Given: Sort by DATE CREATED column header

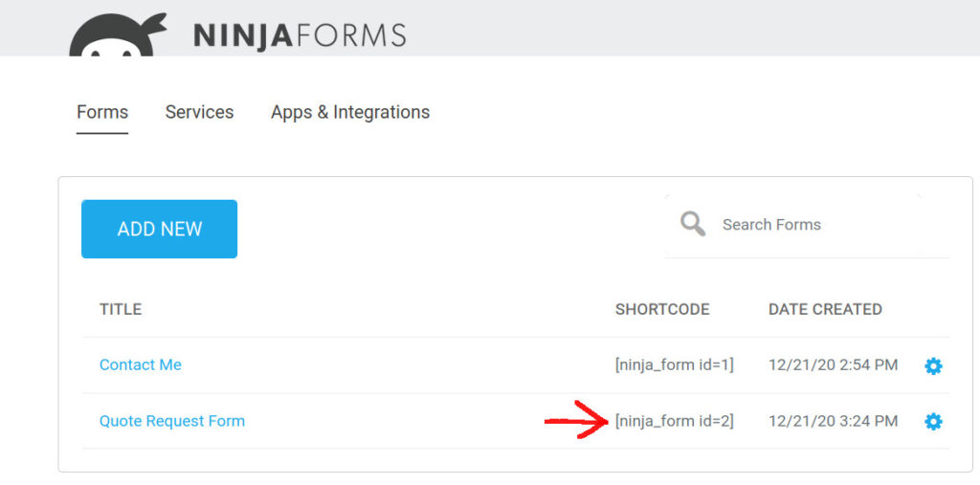Looking at the screenshot, I should 825,309.
